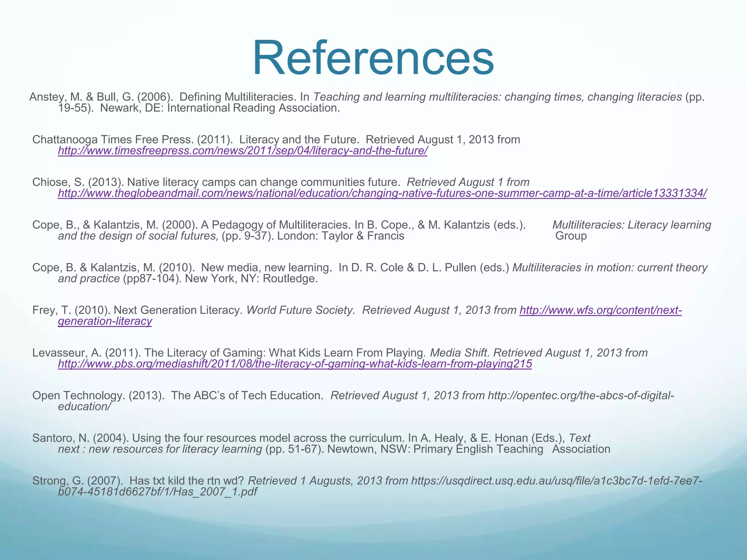Open the theglobeandmail.com native futures article link
Image resolution: width=747 pixels, height=560 pixels.
[382, 193]
